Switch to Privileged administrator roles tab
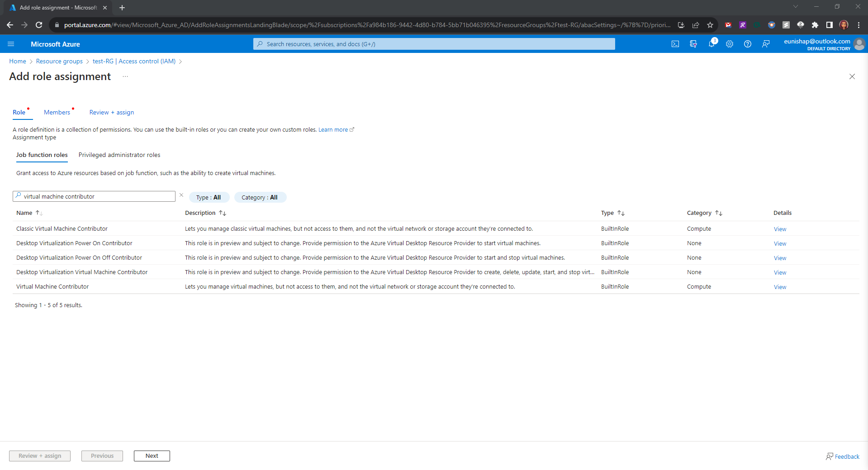This screenshot has height=470, width=868. click(x=119, y=155)
